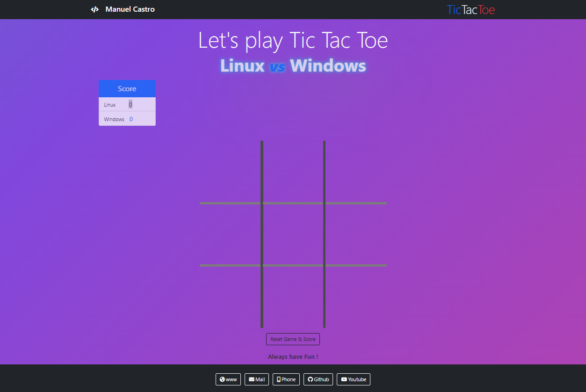This screenshot has width=586, height=392.
Task: Select the bottom-right cell of the grid
Action: [356, 297]
